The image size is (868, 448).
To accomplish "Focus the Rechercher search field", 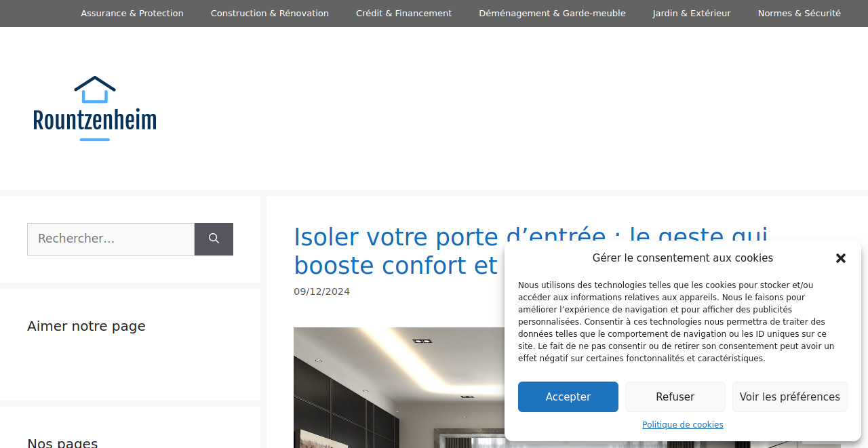I will [x=111, y=239].
